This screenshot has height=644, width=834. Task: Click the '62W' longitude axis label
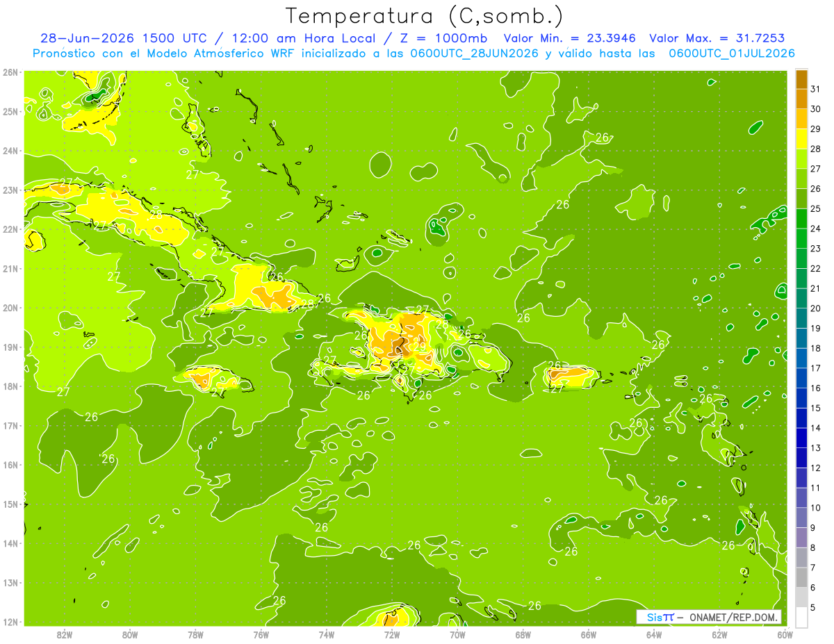click(x=719, y=634)
